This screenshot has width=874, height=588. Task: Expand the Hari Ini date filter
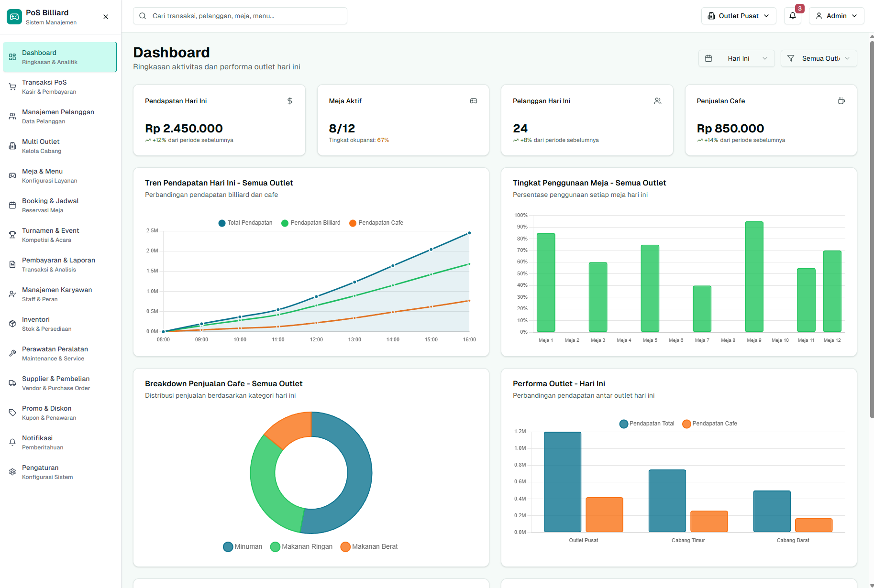tap(736, 58)
